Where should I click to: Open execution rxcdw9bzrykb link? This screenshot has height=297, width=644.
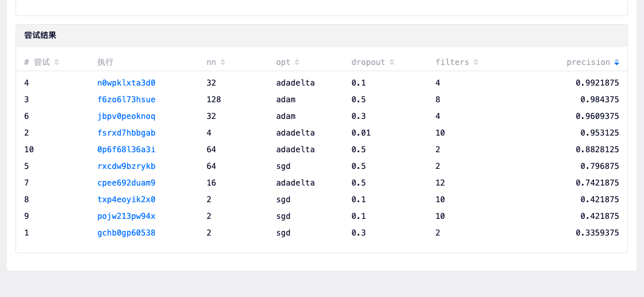point(126,166)
